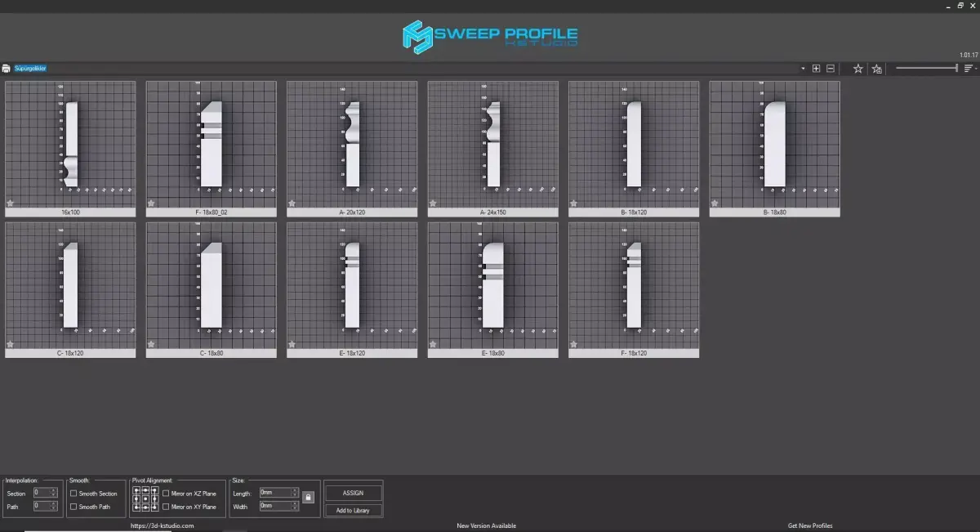Click the Section interpolation spinner arrows
980x532 pixels.
(x=54, y=493)
